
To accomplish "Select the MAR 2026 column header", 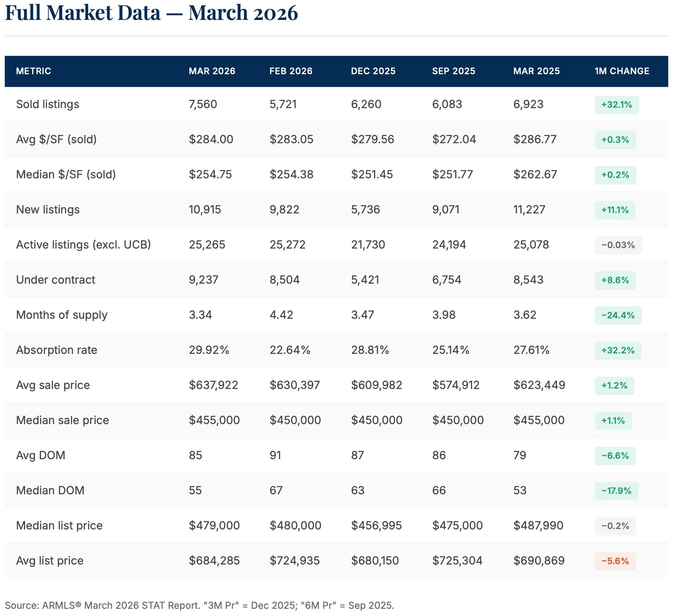I will pyautogui.click(x=212, y=71).
